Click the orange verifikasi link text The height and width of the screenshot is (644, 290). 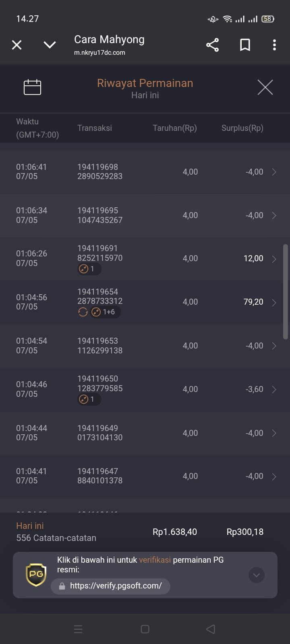pos(155,560)
